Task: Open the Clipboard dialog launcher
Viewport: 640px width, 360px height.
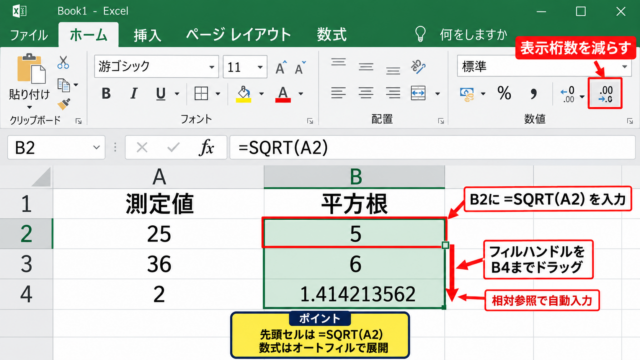Action: (78, 121)
